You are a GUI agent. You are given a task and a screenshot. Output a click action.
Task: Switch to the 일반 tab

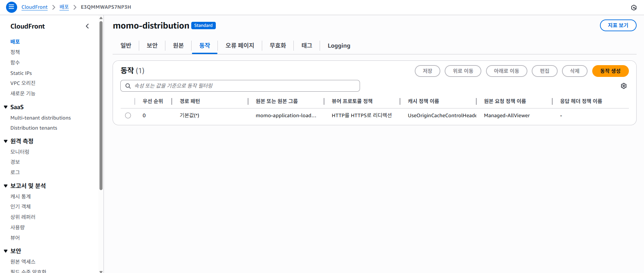coord(126,46)
